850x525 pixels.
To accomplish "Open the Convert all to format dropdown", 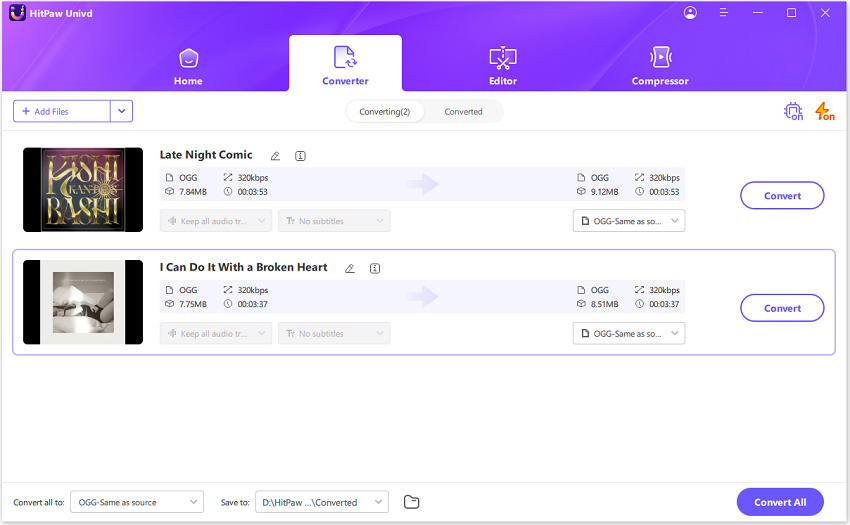I will point(137,502).
